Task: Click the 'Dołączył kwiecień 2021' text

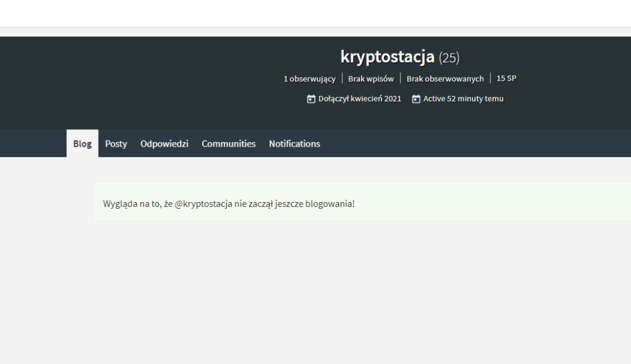Action: coord(360,99)
